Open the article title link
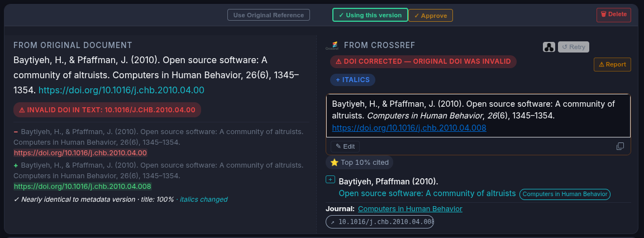Image resolution: width=644 pixels, height=238 pixels. coord(427,193)
